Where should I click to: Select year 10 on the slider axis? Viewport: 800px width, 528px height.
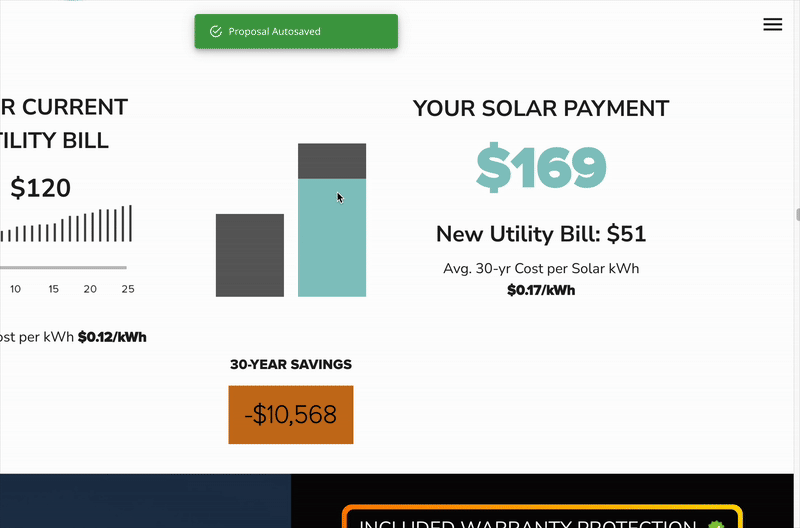pyautogui.click(x=16, y=289)
